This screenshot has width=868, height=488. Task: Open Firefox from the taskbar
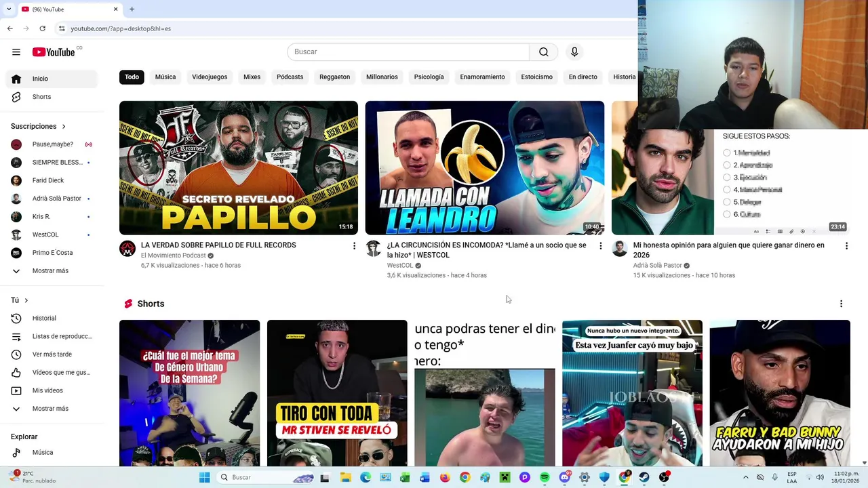[x=445, y=477]
